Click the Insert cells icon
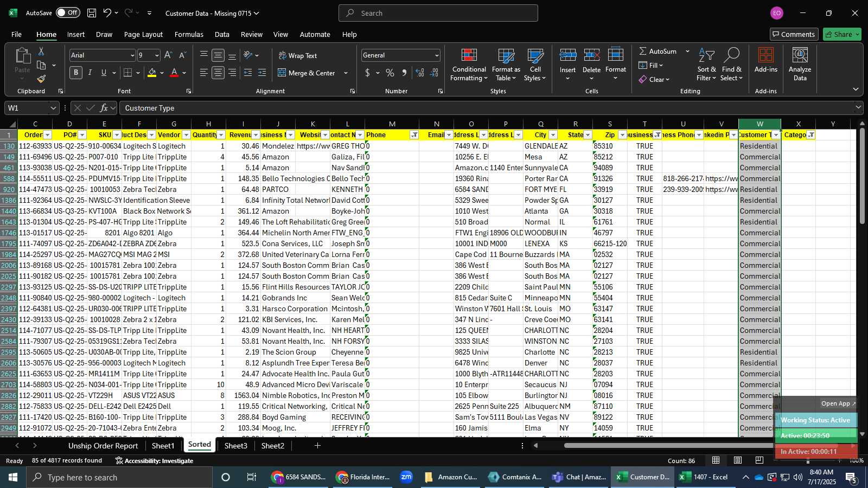Image resolution: width=868 pixels, height=488 pixels. 567,55
